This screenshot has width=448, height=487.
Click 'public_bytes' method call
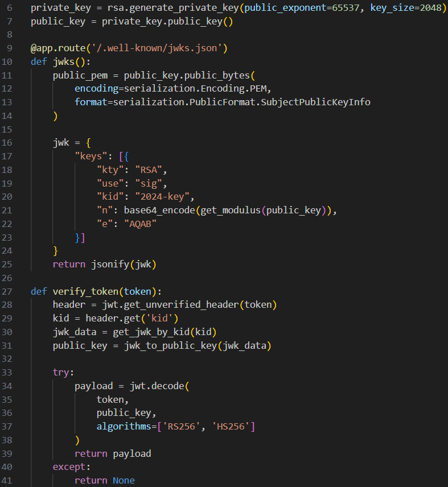tap(217, 76)
